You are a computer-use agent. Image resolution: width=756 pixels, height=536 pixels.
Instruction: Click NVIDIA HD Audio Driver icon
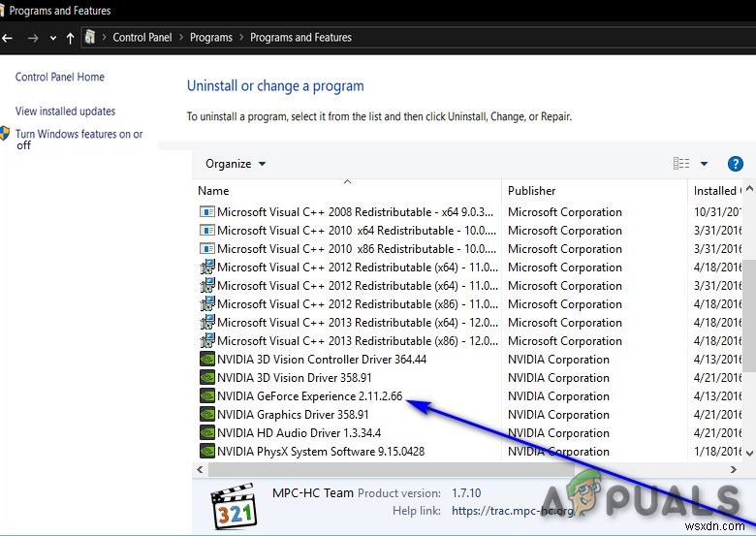pyautogui.click(x=206, y=432)
